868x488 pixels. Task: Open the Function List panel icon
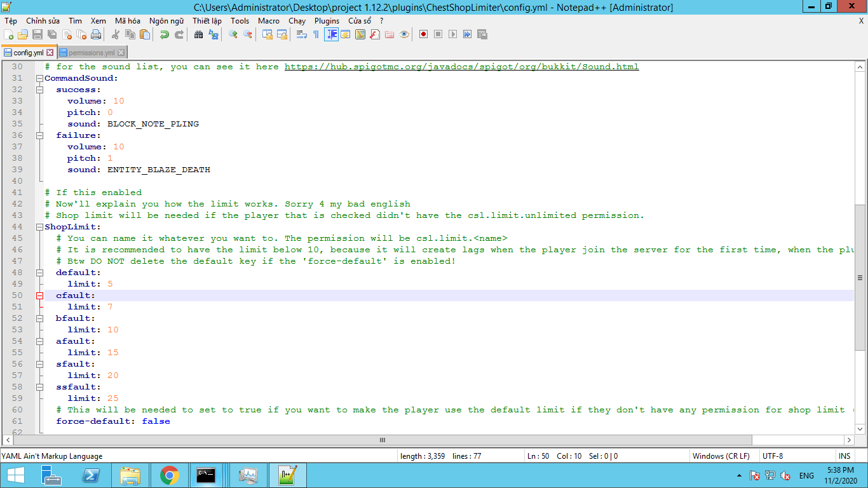(375, 34)
